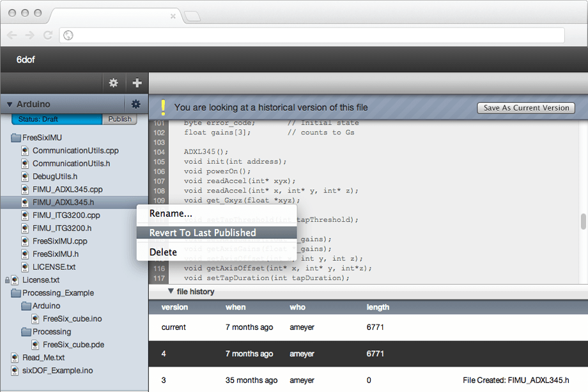Click the FIMU_ITG3200.cpp file icon
Screen dimensions: 588x392
(25, 216)
